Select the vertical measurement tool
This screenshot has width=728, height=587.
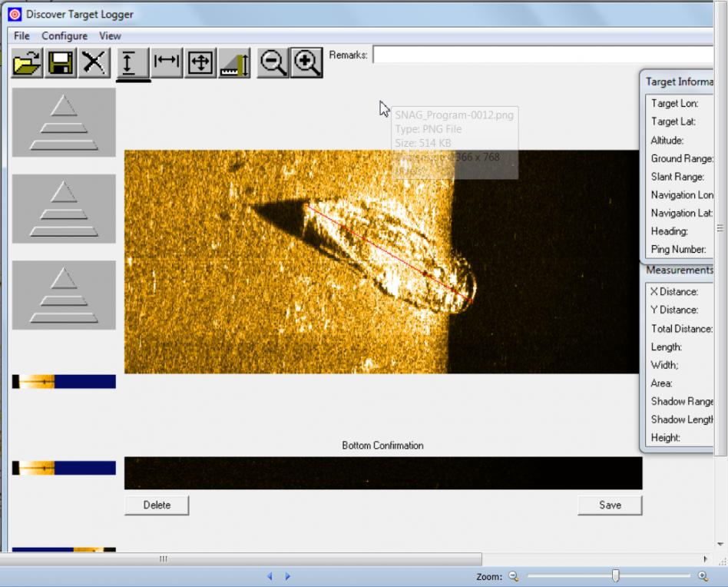[x=133, y=64]
